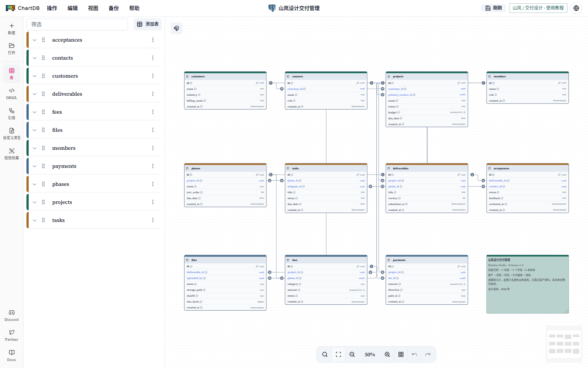Click the 50% zoom level indicator
The width and height of the screenshot is (588, 368).
tap(370, 354)
